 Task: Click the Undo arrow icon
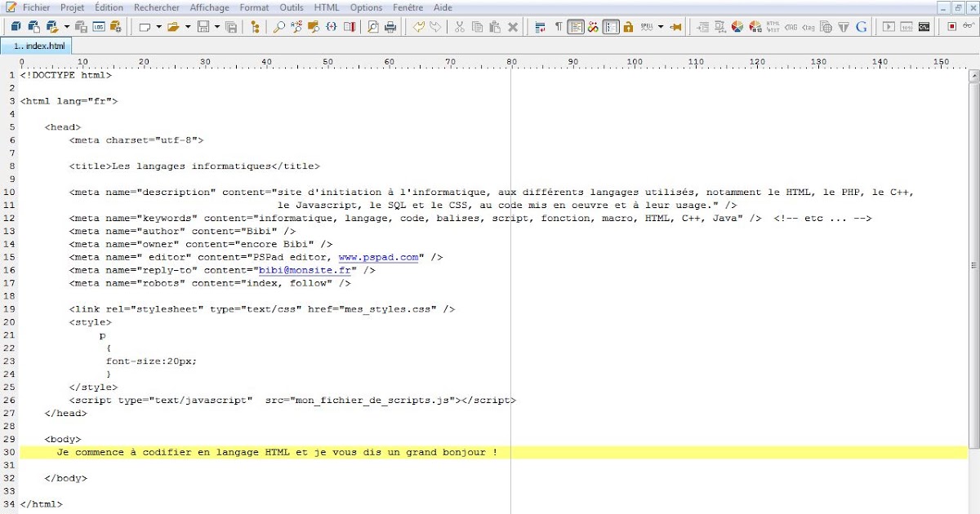tap(419, 27)
